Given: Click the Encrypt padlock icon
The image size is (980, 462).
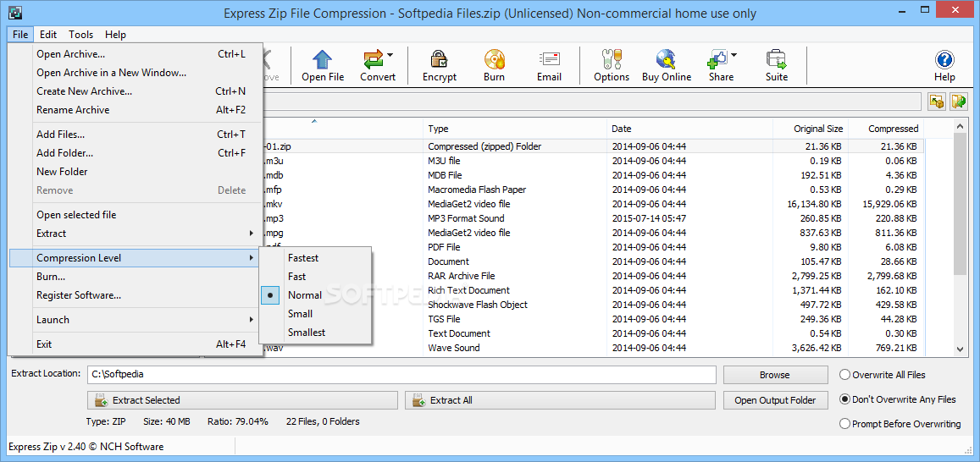Looking at the screenshot, I should click(x=440, y=59).
